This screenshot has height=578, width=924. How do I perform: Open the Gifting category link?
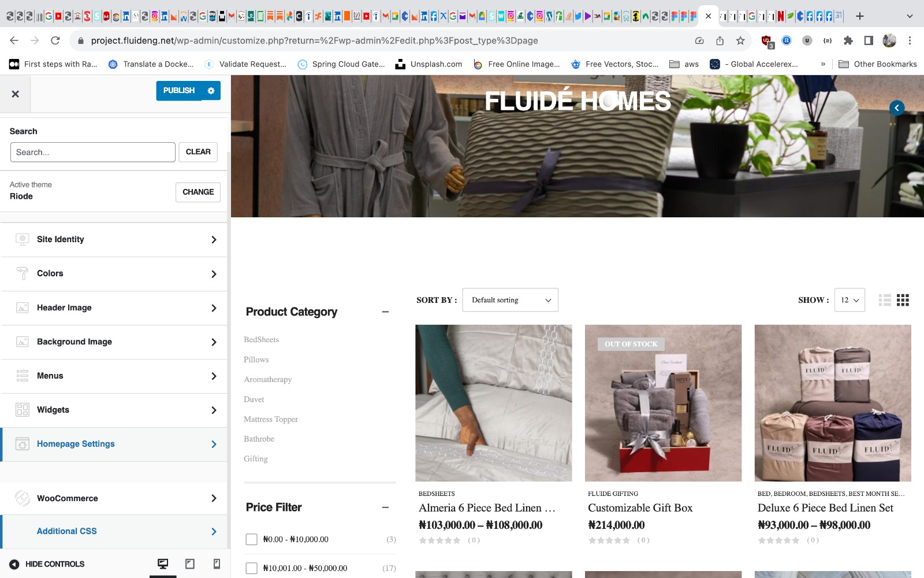[x=256, y=459]
